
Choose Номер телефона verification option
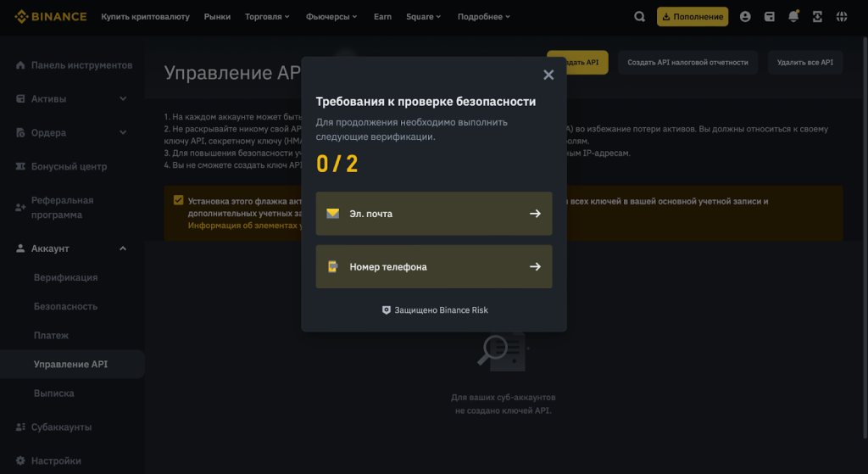click(434, 266)
